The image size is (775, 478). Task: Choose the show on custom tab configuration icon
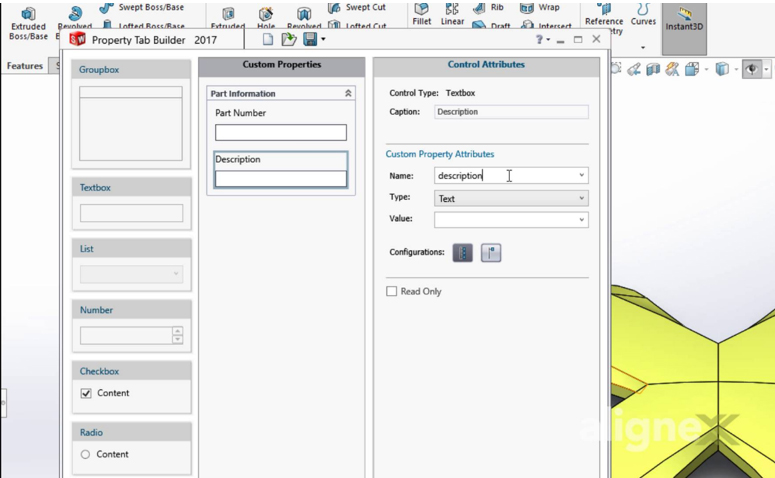[x=491, y=253]
